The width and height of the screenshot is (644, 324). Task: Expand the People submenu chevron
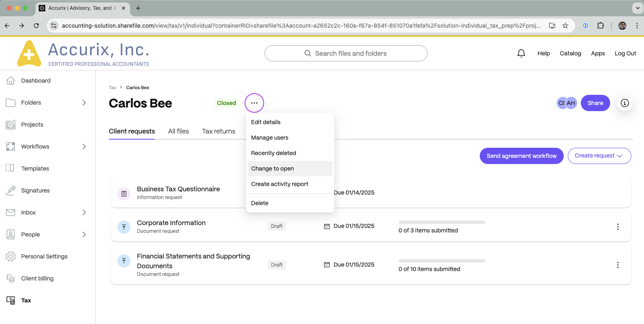pyautogui.click(x=84, y=234)
